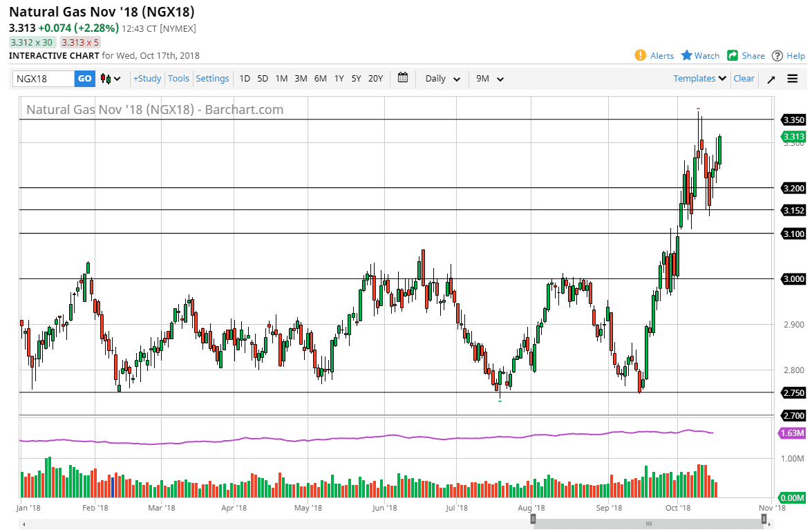Select the 5Y time range

pyautogui.click(x=356, y=79)
